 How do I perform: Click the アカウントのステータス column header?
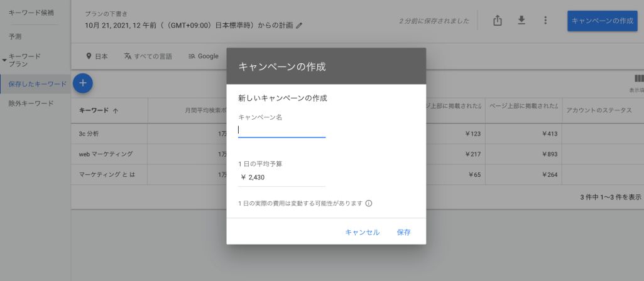click(599, 110)
